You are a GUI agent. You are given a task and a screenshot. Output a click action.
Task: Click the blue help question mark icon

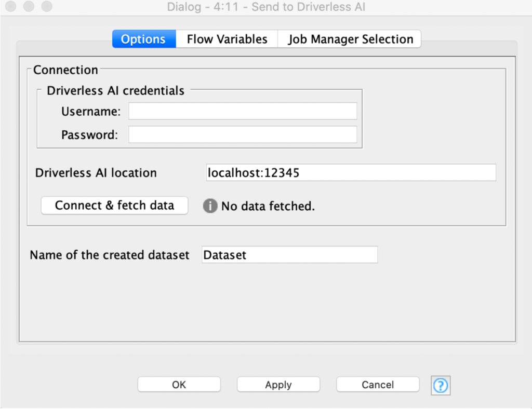coord(440,385)
